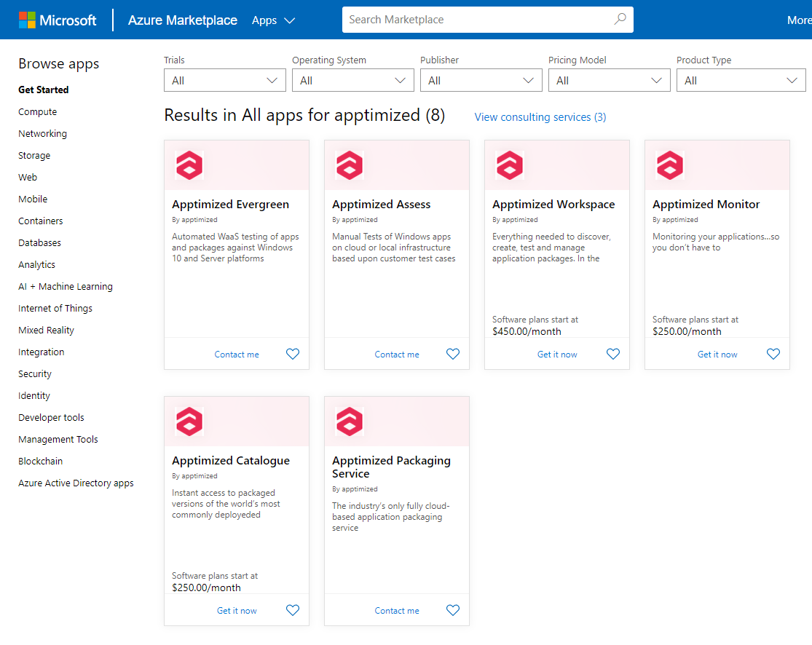Click the Apptimized Workspace product icon
The width and height of the screenshot is (812, 645).
[510, 165]
